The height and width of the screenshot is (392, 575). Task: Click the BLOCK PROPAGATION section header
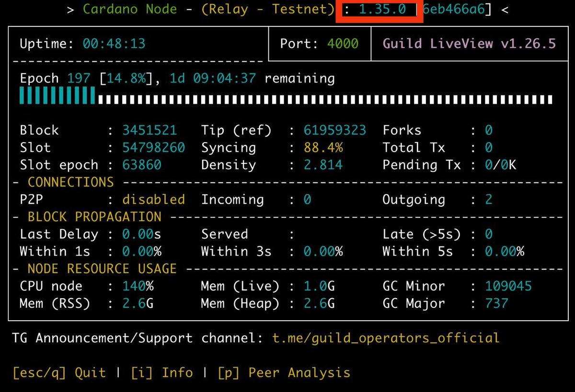click(94, 216)
